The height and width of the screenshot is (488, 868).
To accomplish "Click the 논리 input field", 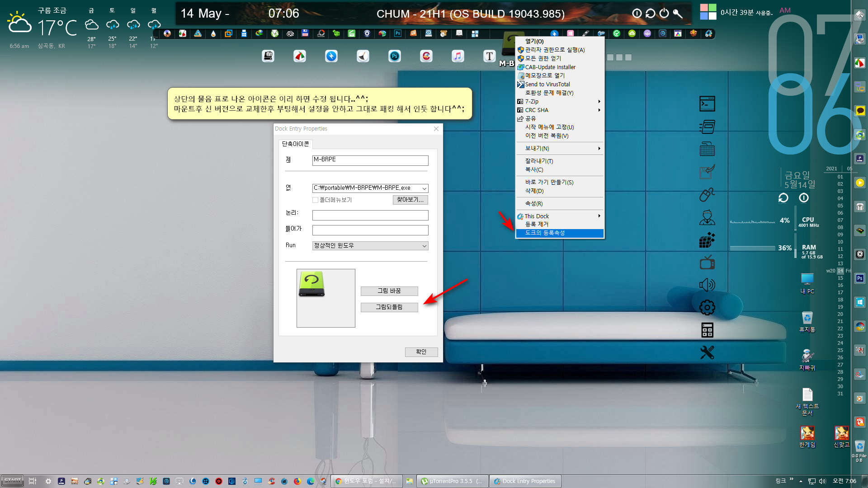I will (370, 215).
